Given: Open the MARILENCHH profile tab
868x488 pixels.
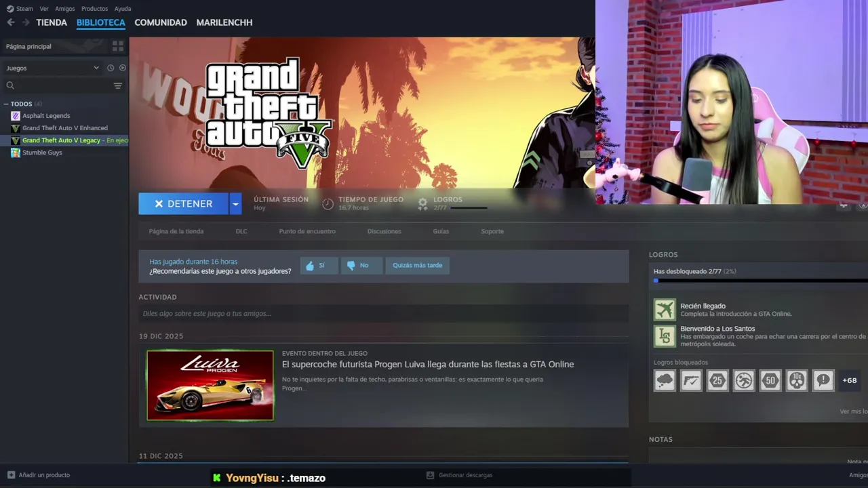Looking at the screenshot, I should [x=224, y=22].
